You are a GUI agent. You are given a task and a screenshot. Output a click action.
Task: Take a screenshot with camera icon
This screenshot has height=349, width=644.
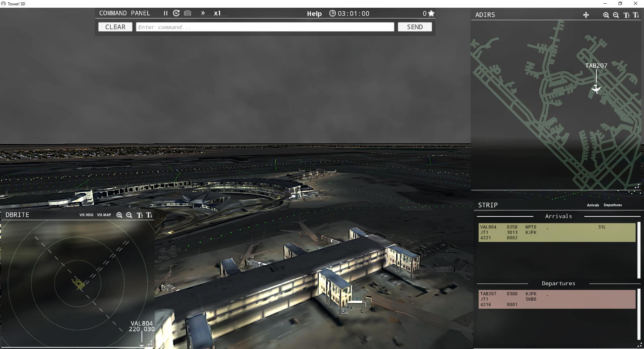[x=187, y=13]
